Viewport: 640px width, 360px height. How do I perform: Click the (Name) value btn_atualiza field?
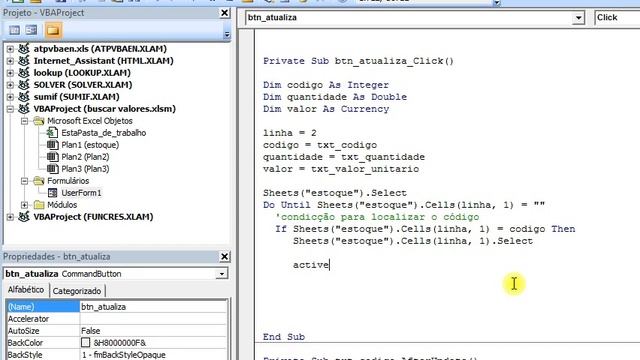point(153,307)
